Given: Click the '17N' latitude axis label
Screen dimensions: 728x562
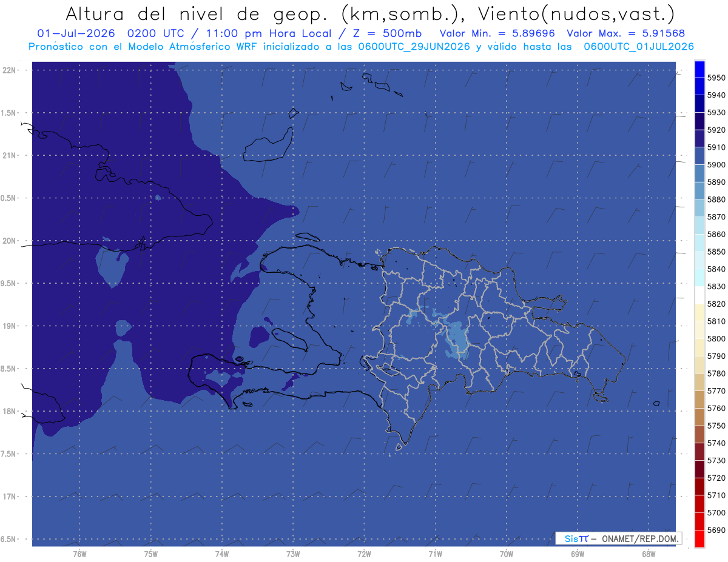Looking at the screenshot, I should tap(9, 497).
